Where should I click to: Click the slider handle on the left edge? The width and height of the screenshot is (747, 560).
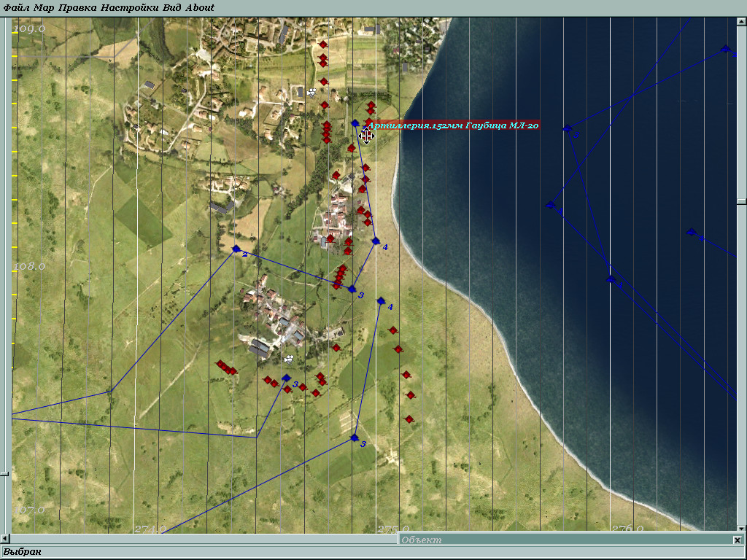[x=4, y=474]
